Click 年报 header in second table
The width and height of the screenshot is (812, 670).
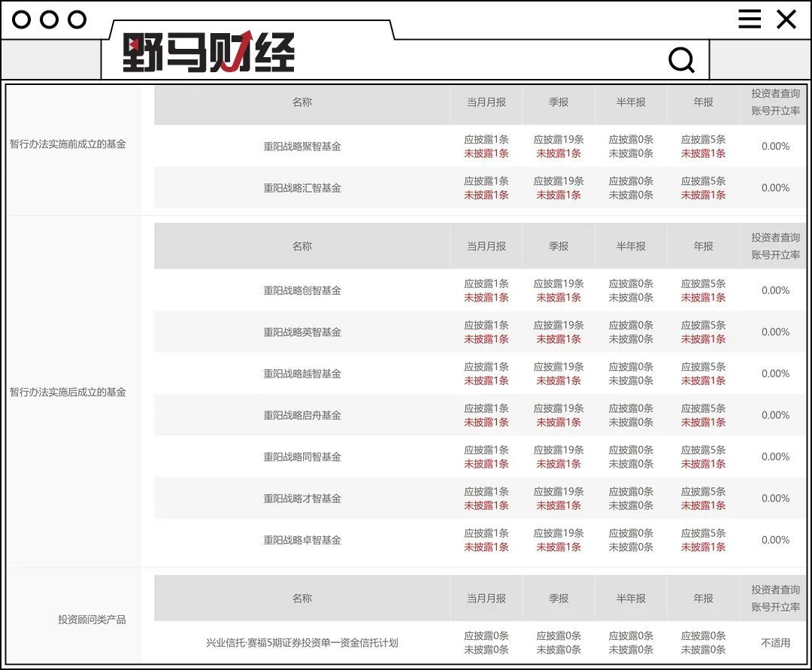(x=703, y=246)
